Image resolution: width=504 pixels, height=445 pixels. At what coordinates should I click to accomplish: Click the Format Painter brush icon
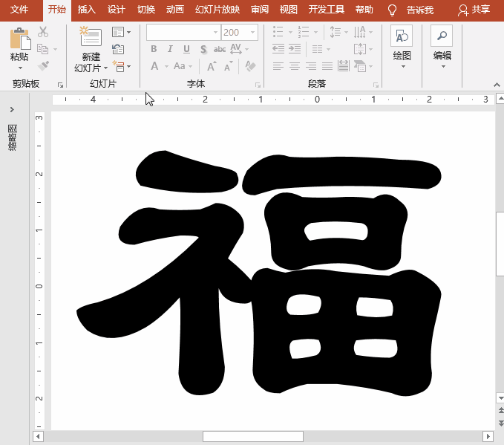click(x=43, y=65)
